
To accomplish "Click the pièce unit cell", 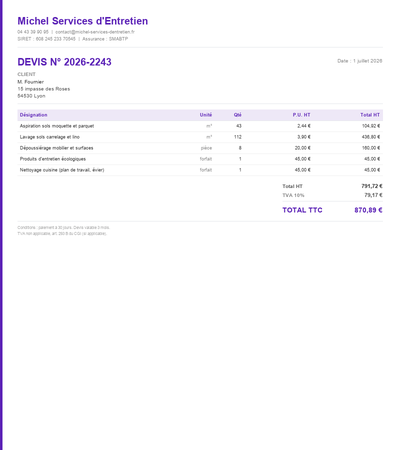I will coord(206,148).
